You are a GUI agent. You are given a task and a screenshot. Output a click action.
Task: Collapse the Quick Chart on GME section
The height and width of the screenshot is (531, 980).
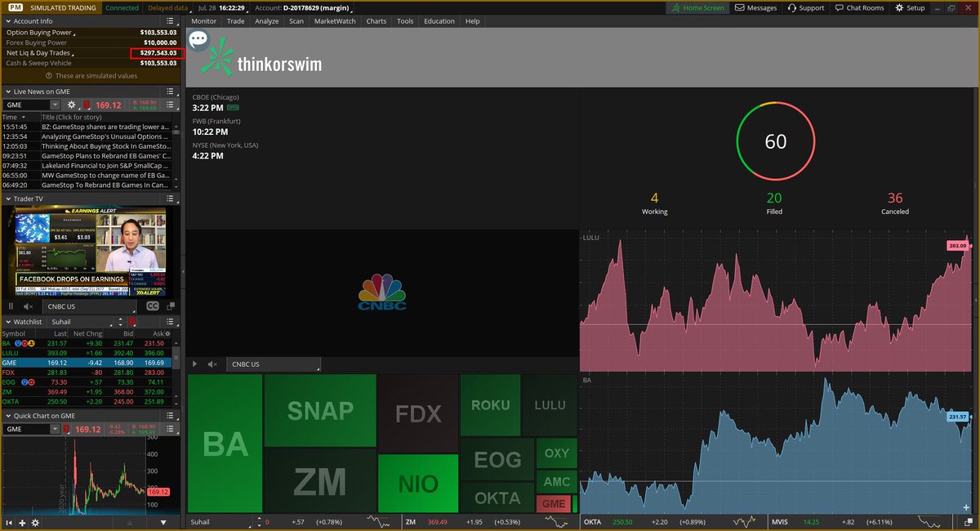pos(7,416)
